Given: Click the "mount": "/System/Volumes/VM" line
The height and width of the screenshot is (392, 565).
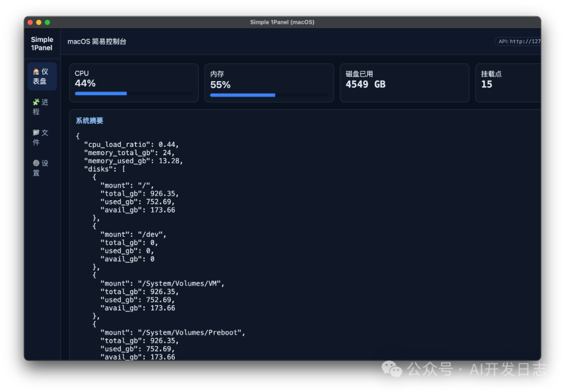Looking at the screenshot, I should 163,283.
